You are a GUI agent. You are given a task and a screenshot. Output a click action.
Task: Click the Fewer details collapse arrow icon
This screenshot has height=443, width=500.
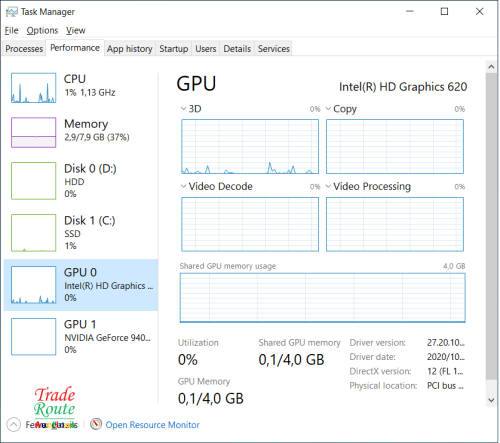pyautogui.click(x=14, y=425)
